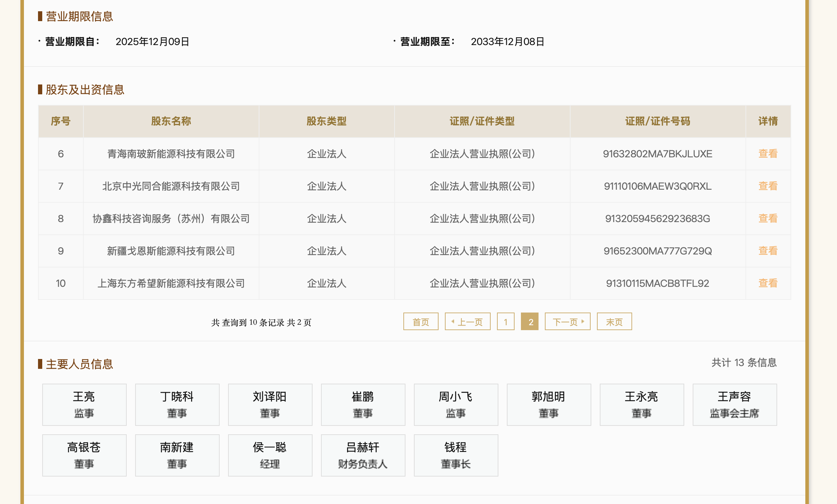This screenshot has height=504, width=837.
Task: Select page 1 of shareholder list
Action: coord(505,321)
